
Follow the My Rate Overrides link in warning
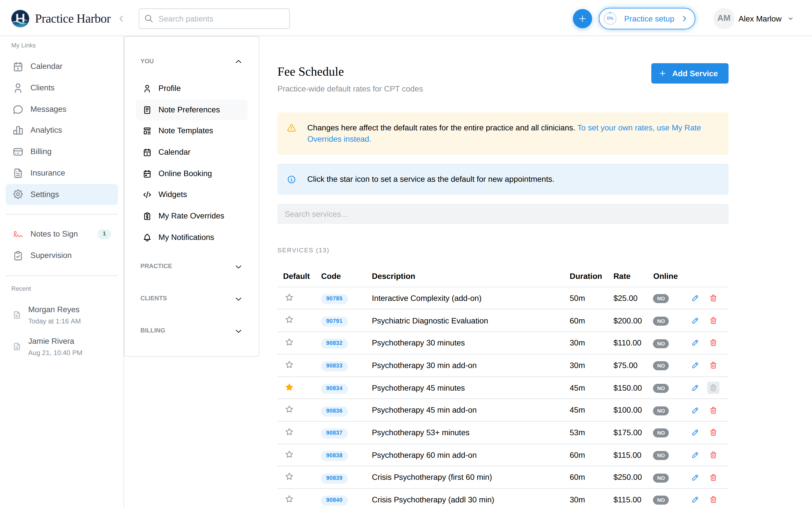click(x=504, y=133)
